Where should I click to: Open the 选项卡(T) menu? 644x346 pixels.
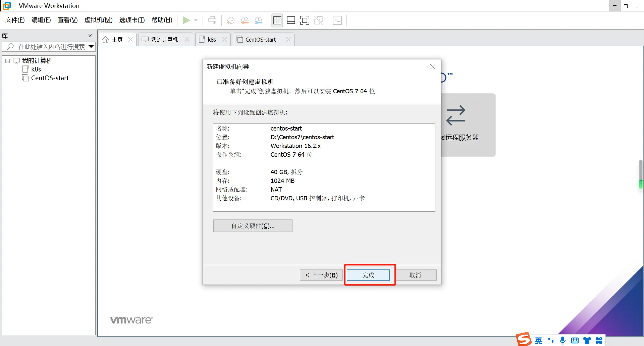click(132, 20)
